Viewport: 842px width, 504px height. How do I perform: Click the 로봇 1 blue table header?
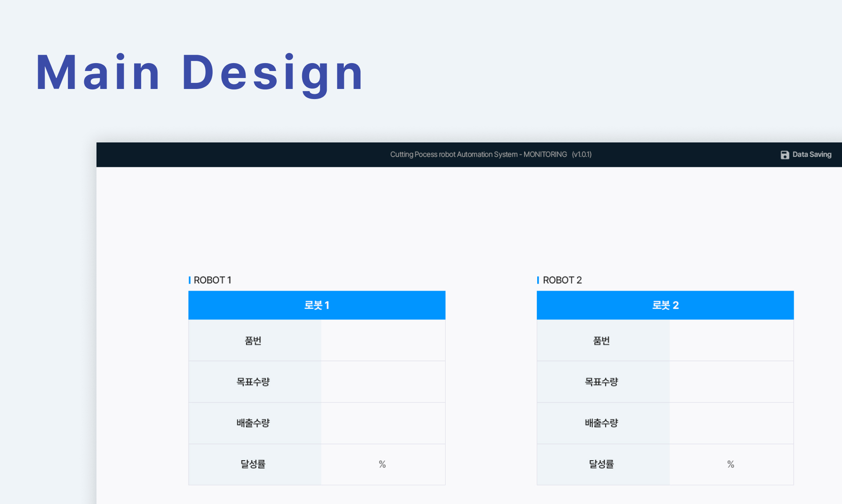pyautogui.click(x=317, y=305)
